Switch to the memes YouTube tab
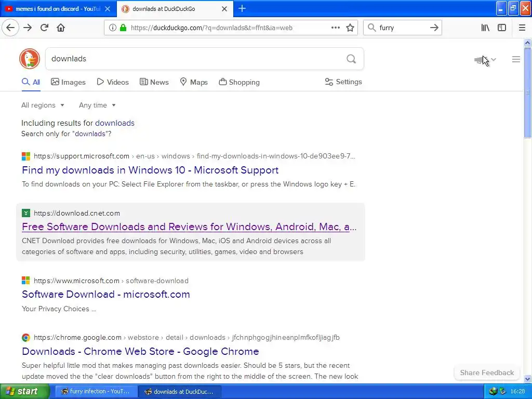 click(58, 9)
